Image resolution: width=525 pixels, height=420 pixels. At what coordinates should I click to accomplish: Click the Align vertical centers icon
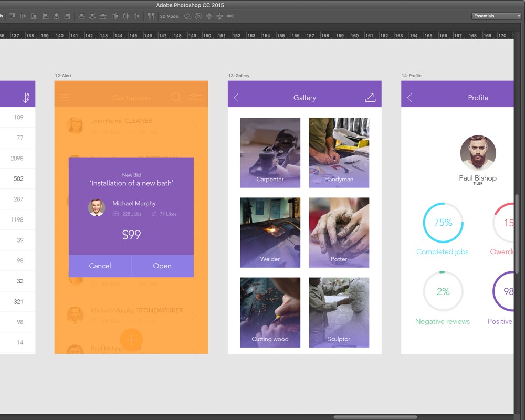point(23,16)
